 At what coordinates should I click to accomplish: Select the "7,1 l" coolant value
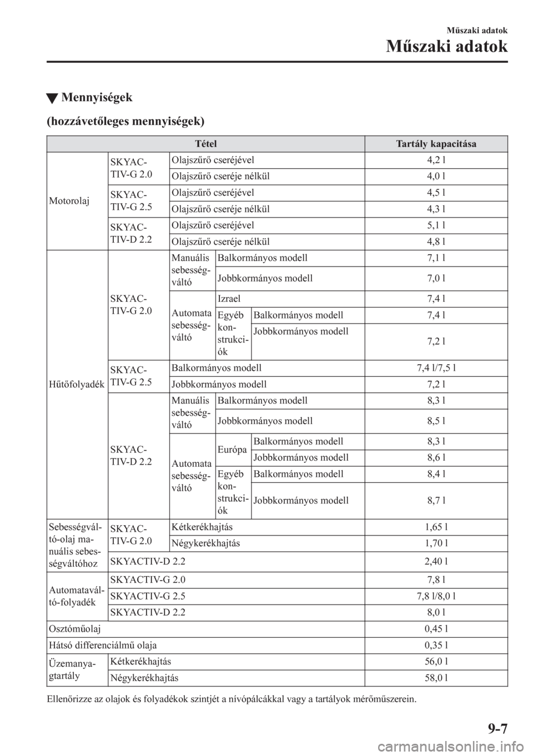[436, 258]
